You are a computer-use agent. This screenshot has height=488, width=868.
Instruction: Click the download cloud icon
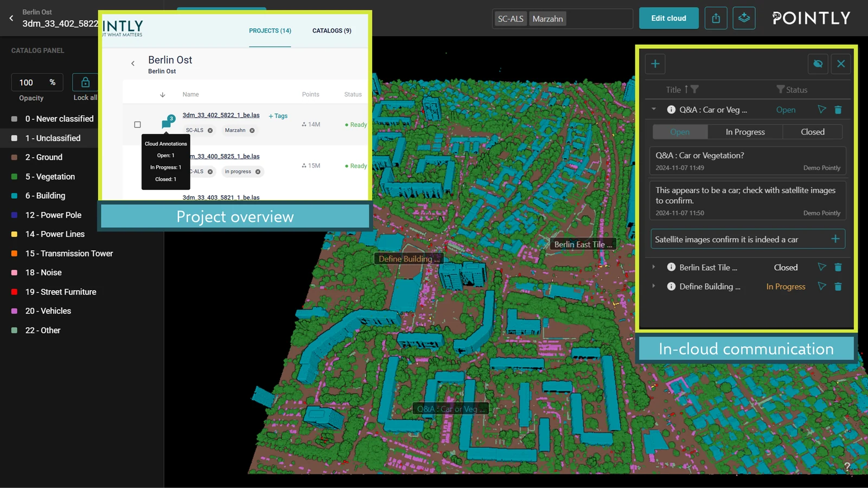744,18
